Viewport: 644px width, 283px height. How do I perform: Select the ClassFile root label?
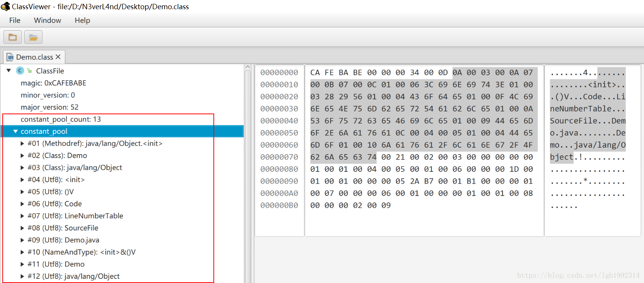click(x=50, y=71)
